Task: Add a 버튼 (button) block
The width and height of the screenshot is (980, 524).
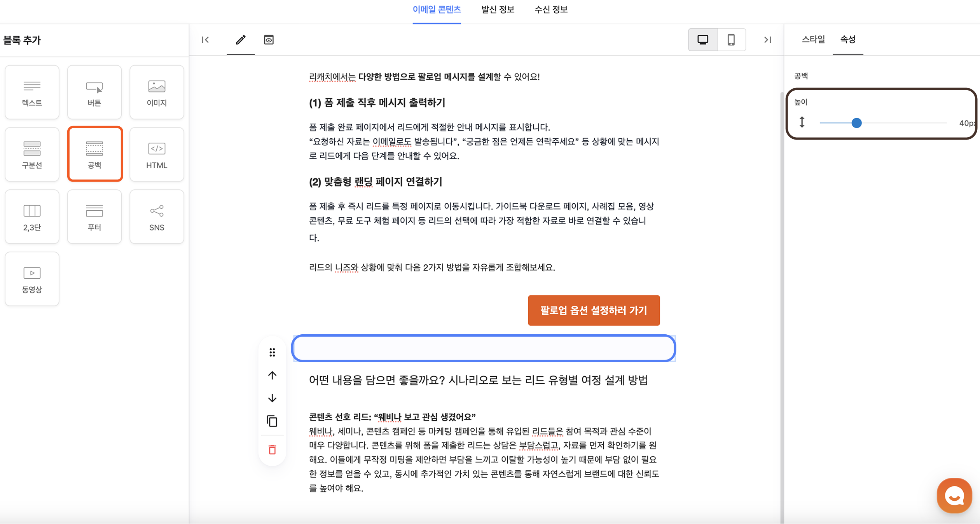Action: (x=94, y=92)
